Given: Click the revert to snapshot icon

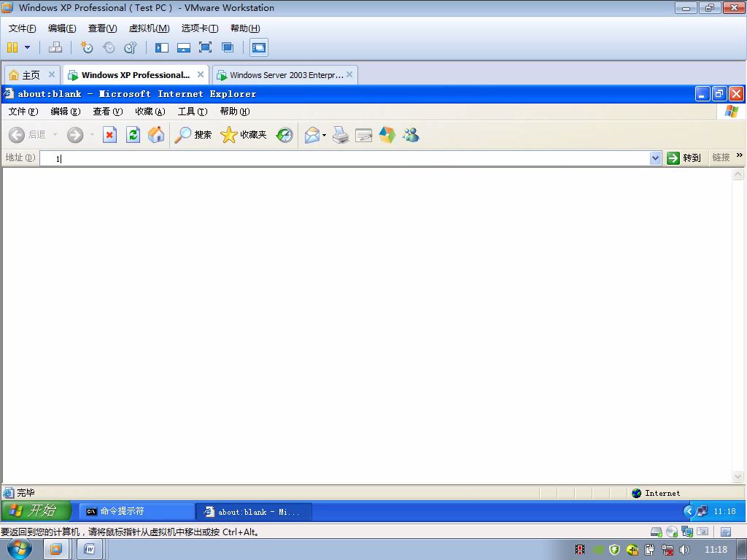Looking at the screenshot, I should pos(109,47).
